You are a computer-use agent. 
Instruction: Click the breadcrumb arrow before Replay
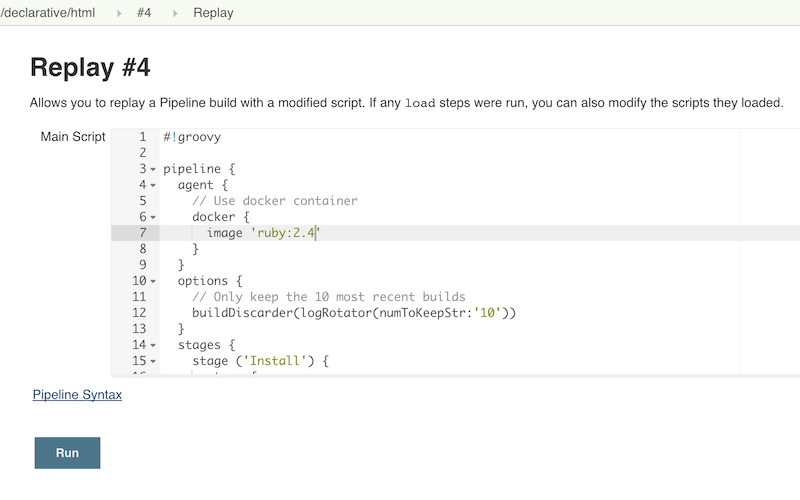[x=176, y=13]
